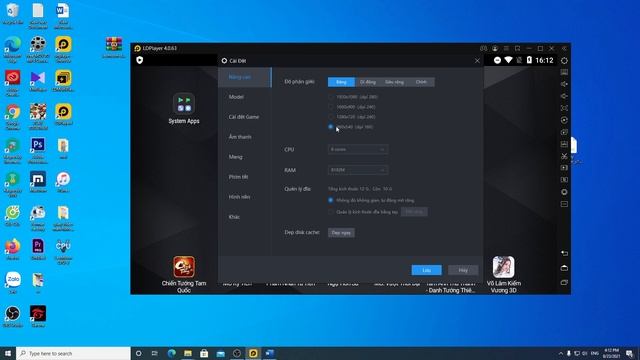Toggle fullscreen icon in side toolbar
This screenshot has height=360, width=640.
pyautogui.click(x=564, y=108)
